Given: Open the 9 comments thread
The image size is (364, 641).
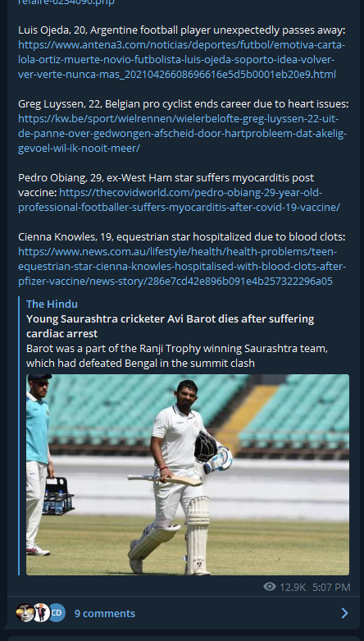Looking at the screenshot, I should (x=105, y=613).
